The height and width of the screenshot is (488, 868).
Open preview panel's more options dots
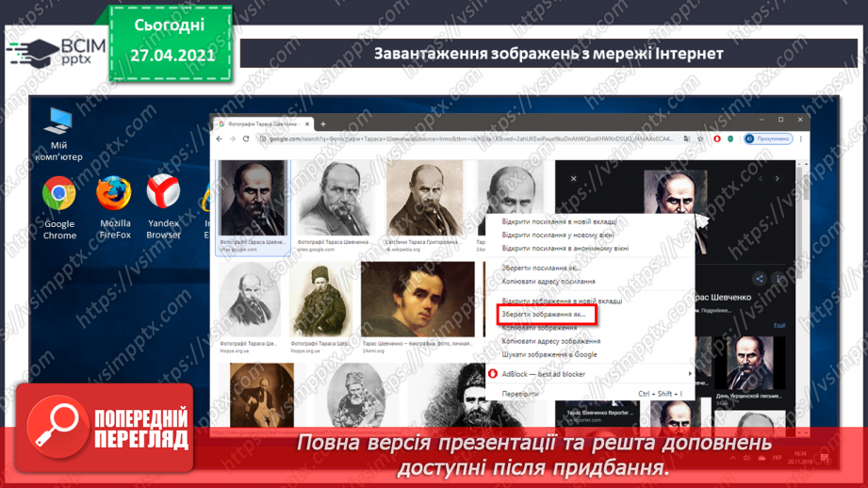tap(778, 279)
